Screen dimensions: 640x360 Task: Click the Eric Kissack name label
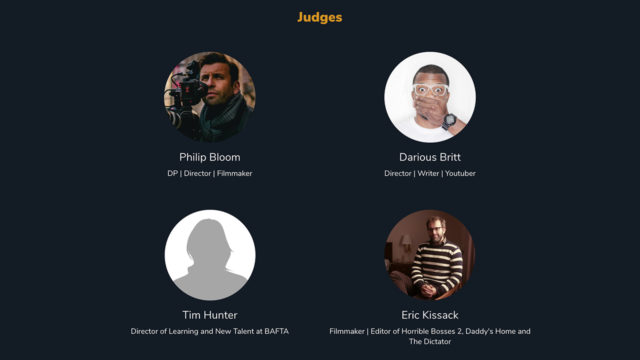430,315
